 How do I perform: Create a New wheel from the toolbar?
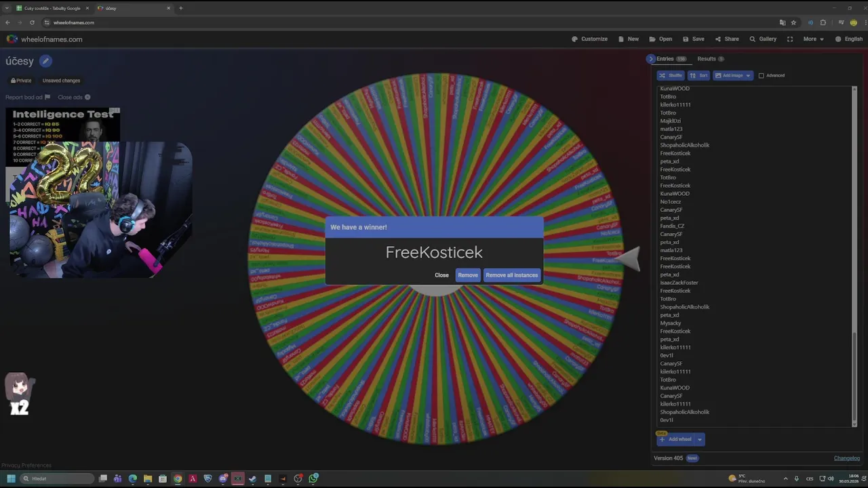(x=628, y=39)
